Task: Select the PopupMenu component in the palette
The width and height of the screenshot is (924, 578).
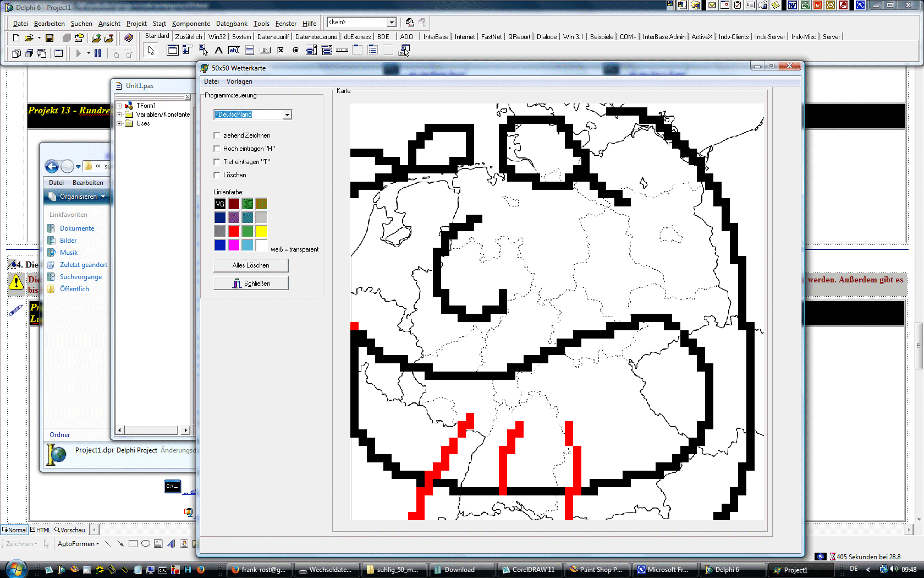Action: click(x=203, y=50)
